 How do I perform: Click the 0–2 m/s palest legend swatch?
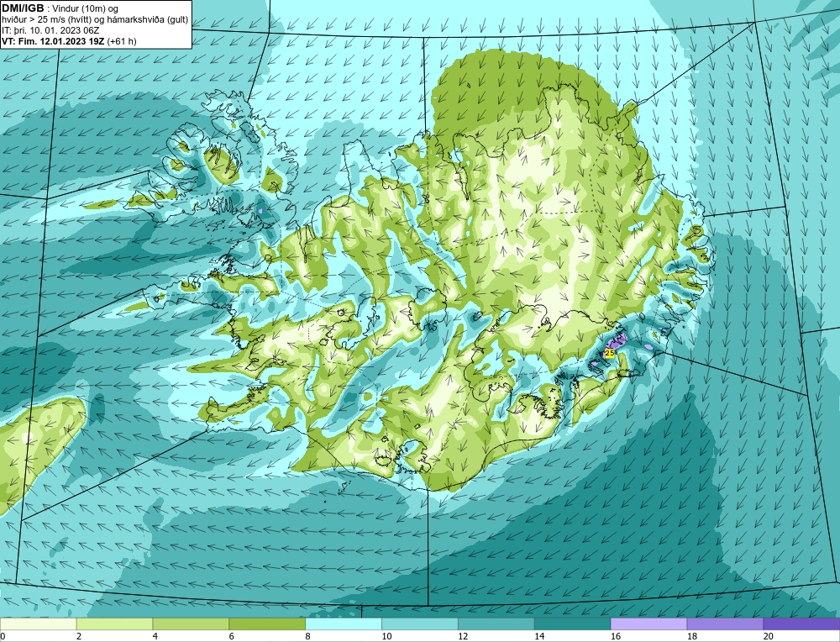38,624
